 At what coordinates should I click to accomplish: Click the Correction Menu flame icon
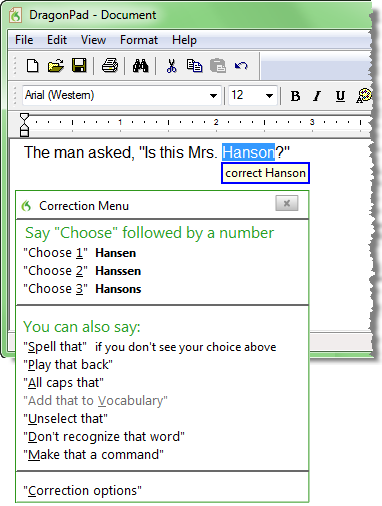pyautogui.click(x=26, y=206)
